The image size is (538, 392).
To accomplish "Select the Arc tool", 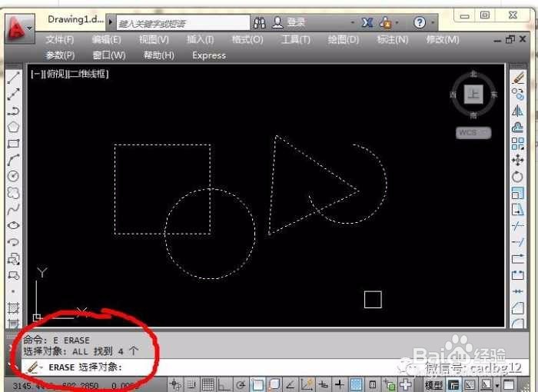I will (x=13, y=160).
